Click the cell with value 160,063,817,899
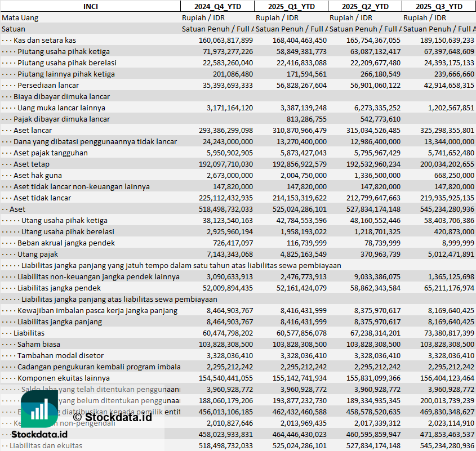Image resolution: width=476 pixels, height=451 pixels. [x=226, y=40]
